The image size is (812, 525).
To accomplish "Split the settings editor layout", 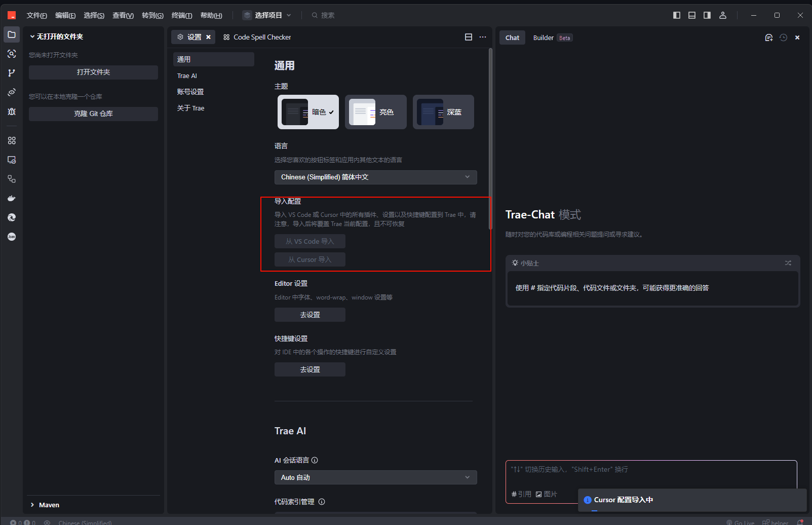I will (469, 37).
